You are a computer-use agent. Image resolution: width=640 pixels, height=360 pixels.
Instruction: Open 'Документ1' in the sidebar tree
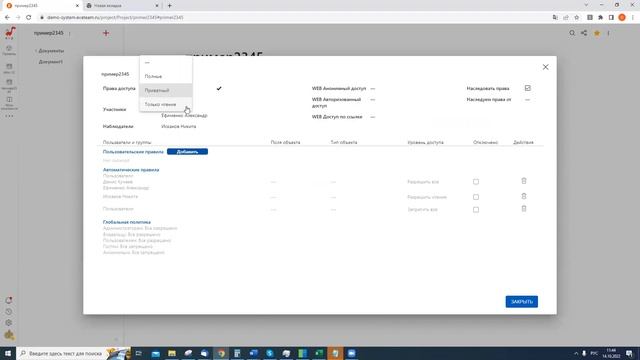pyautogui.click(x=51, y=62)
